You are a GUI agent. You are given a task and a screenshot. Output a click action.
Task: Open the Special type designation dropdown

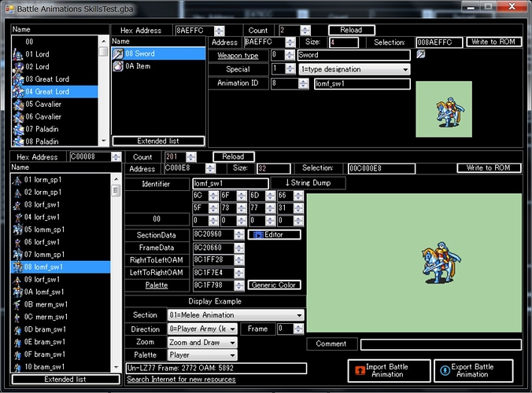click(354, 69)
